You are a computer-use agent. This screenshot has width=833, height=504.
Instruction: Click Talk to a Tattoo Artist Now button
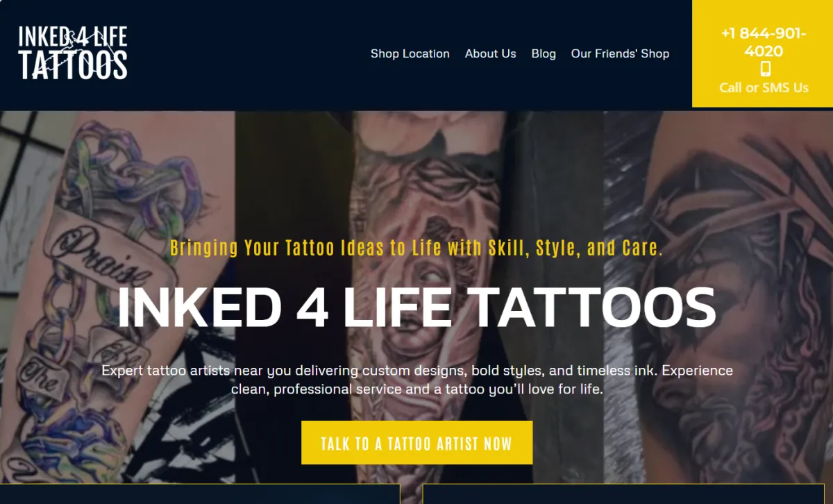coord(416,443)
